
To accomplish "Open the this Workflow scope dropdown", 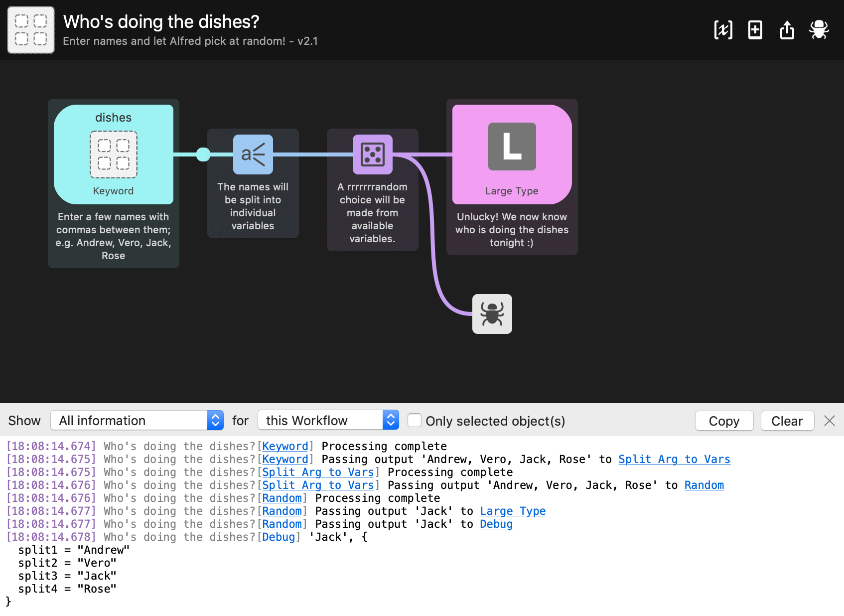I will point(328,420).
